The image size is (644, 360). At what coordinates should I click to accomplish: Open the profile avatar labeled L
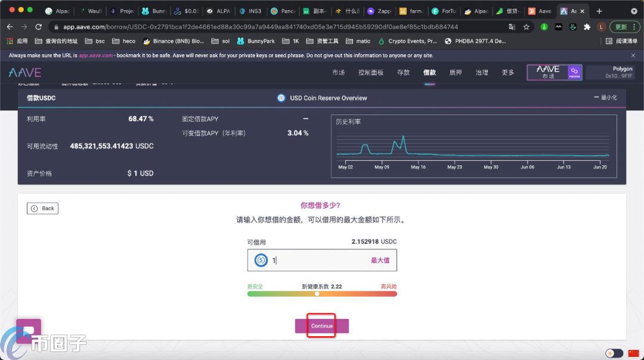[x=601, y=27]
